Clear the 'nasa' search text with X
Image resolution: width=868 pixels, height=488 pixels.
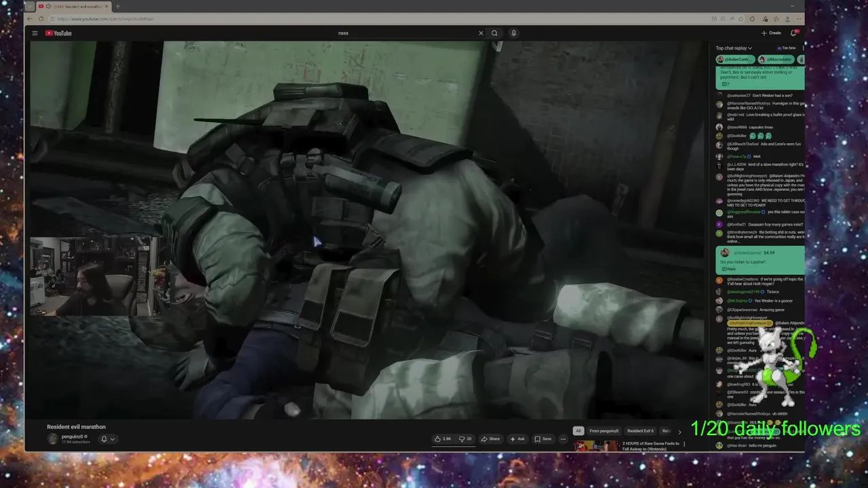click(x=481, y=33)
